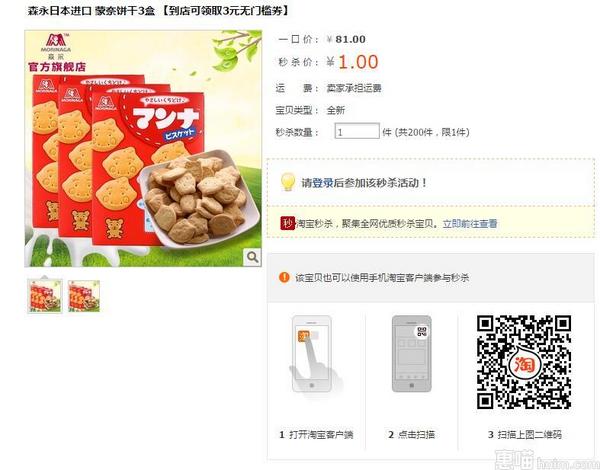Click the phone illustration for 打开淘宝客户端

pyautogui.click(x=314, y=354)
